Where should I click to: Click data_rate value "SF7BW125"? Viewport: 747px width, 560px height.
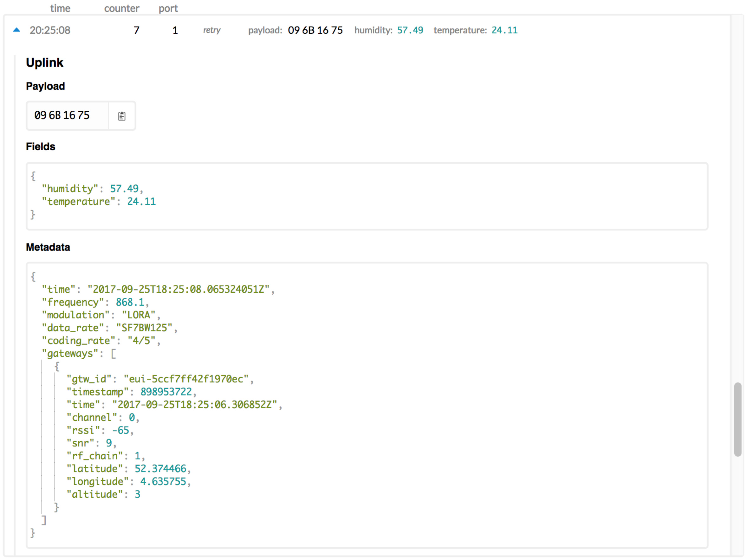[144, 328]
